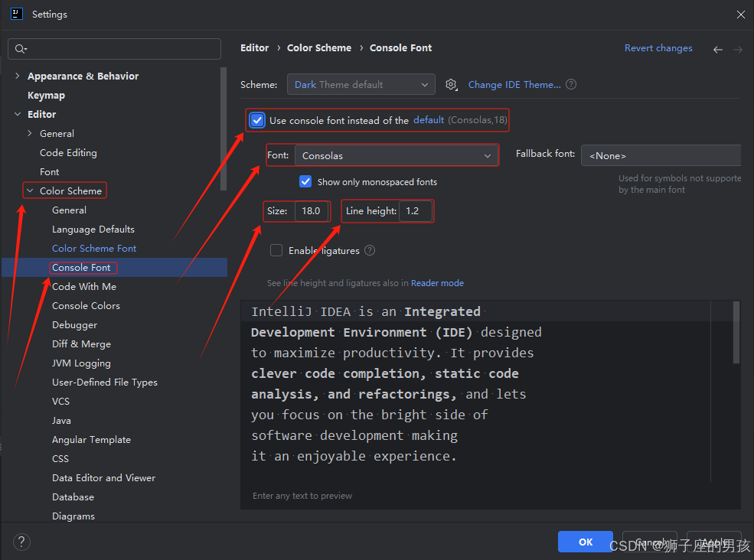Uncheck Show only monospaced fonts
The height and width of the screenshot is (560, 754).
(x=305, y=182)
